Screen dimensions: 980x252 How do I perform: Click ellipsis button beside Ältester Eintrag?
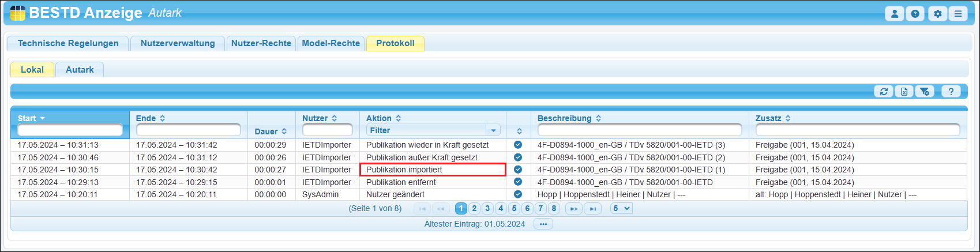tap(543, 224)
